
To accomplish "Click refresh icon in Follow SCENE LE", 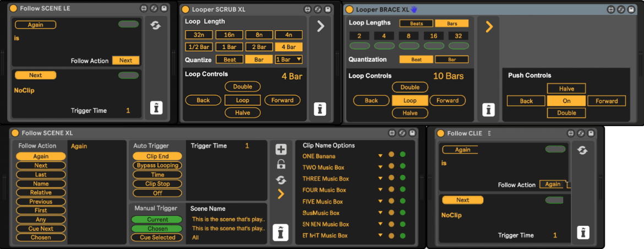I will coord(155,26).
